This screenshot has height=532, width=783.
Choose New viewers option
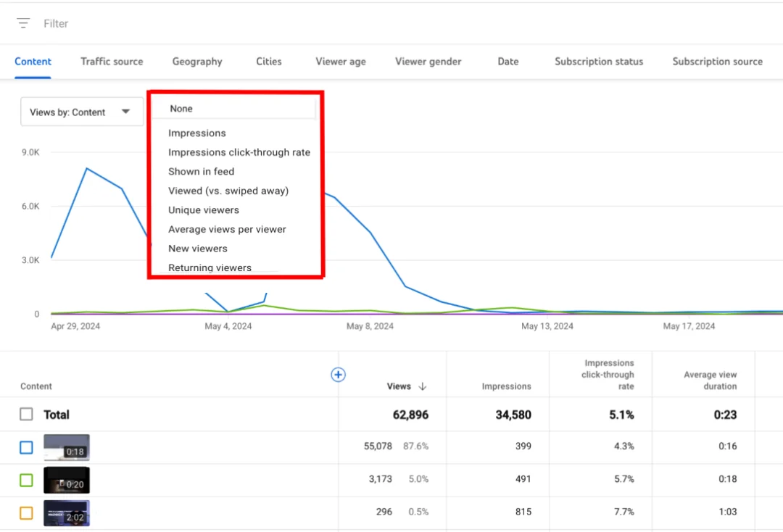pyautogui.click(x=198, y=249)
